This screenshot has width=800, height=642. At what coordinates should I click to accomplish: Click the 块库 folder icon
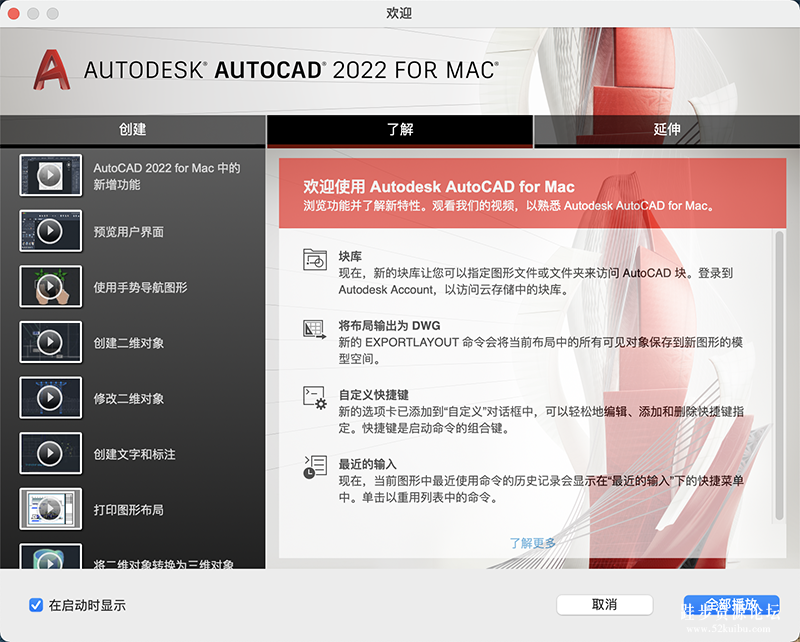pyautogui.click(x=315, y=259)
